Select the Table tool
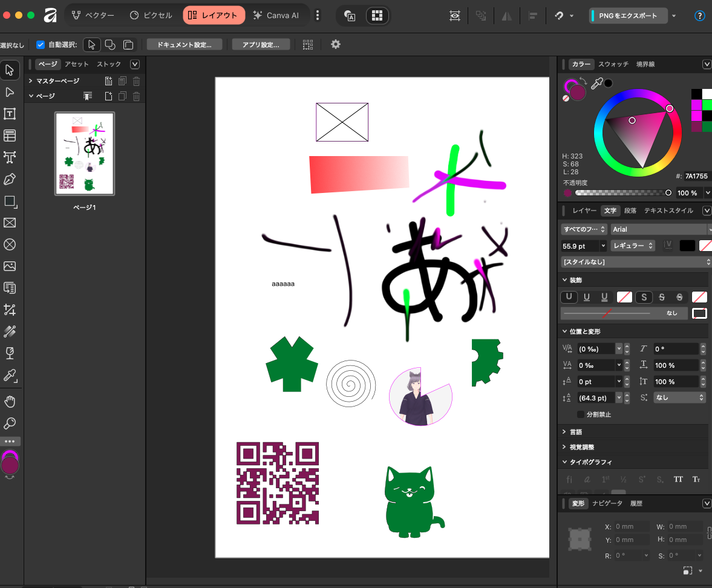The image size is (712, 588). click(10, 136)
